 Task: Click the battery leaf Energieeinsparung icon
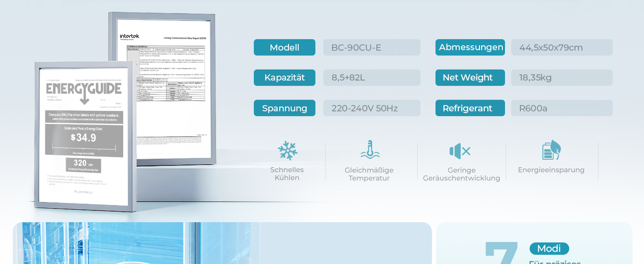[552, 150]
